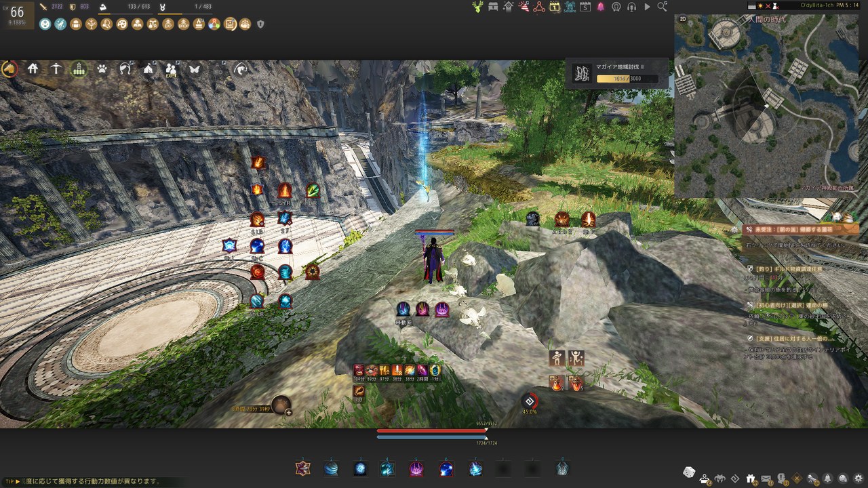Open the green deer antler icon
The height and width of the screenshot is (488, 868).
[x=478, y=7]
